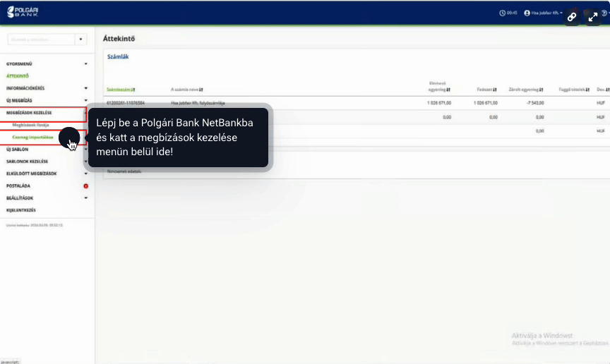Open the Új sablon menu item

point(17,150)
